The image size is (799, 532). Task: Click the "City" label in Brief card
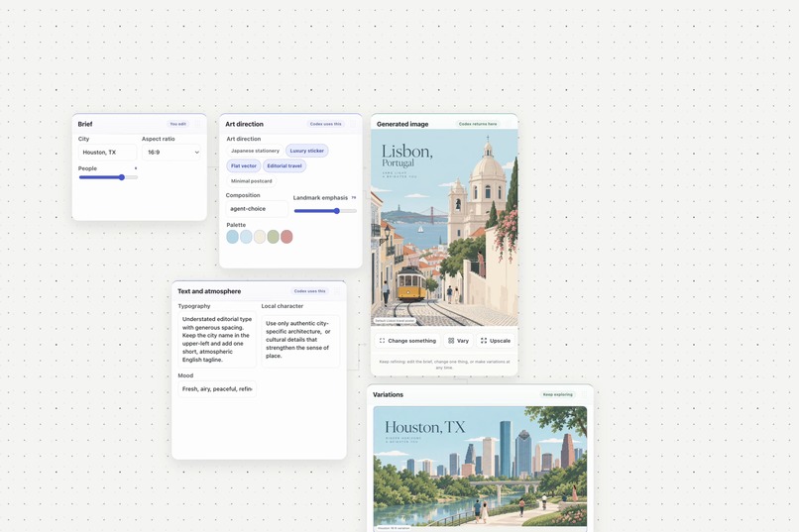point(83,139)
